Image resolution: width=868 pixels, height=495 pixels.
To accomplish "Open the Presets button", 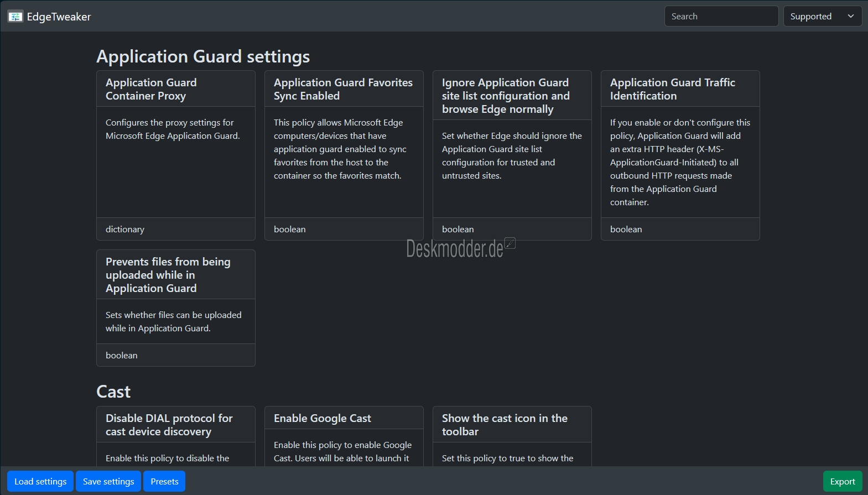I will [164, 481].
